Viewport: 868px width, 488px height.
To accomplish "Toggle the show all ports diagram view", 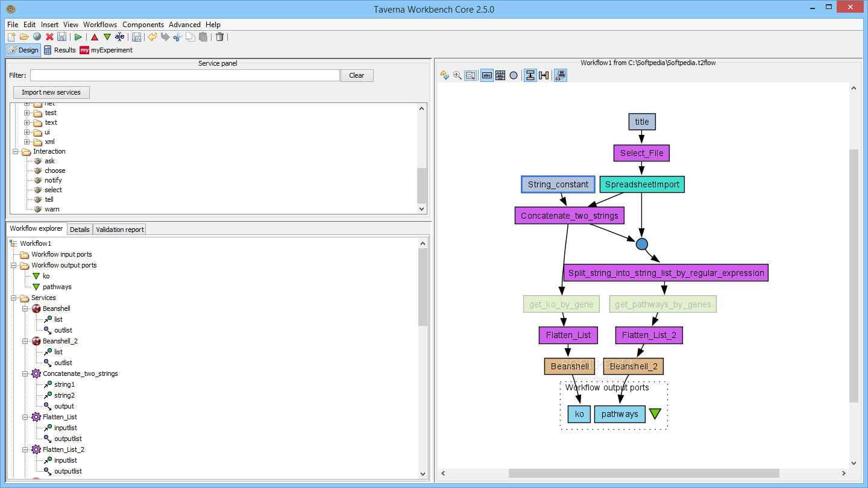I will point(500,75).
